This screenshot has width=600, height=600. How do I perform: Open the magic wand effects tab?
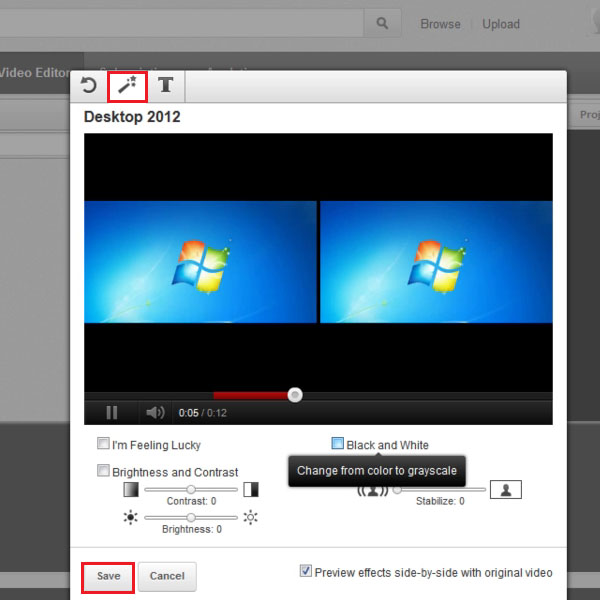pyautogui.click(x=127, y=86)
